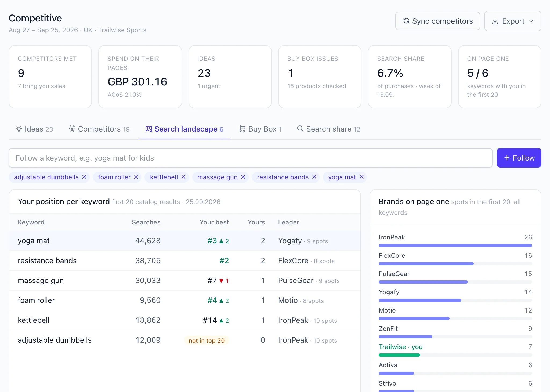Viewport: 550px width, 392px height.
Task: Select the Buy Box 1 tab
Action: (x=260, y=129)
